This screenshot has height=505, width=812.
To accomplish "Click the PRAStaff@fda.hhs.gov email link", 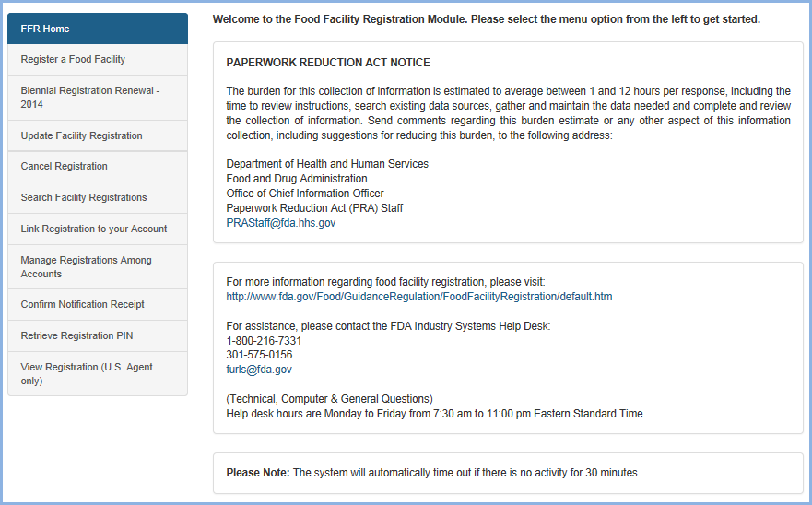I will [281, 223].
